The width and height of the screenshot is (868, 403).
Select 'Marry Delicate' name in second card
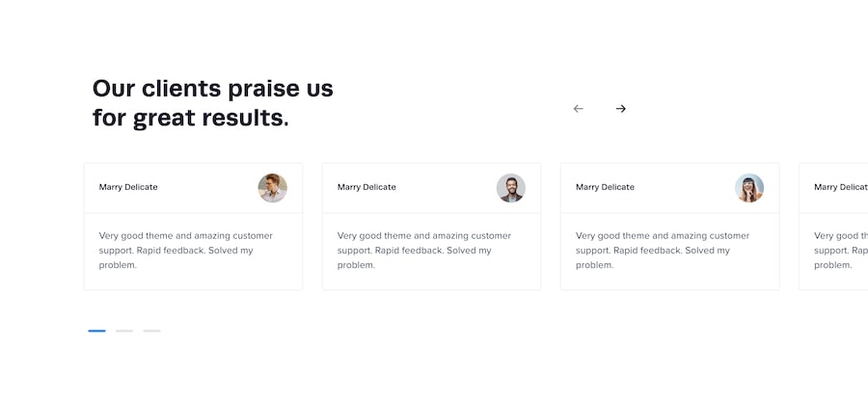366,187
